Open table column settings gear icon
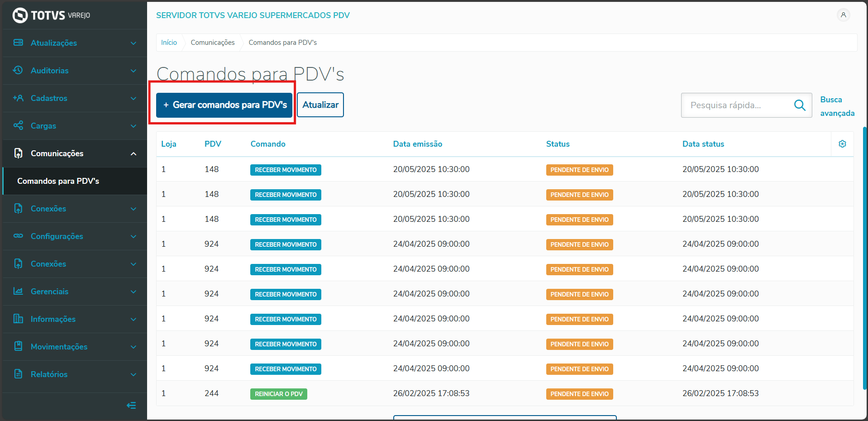This screenshot has height=421, width=868. [842, 144]
